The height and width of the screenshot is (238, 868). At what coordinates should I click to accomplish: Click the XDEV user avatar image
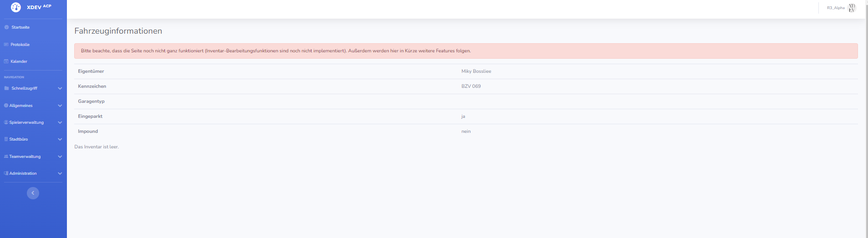point(852,8)
